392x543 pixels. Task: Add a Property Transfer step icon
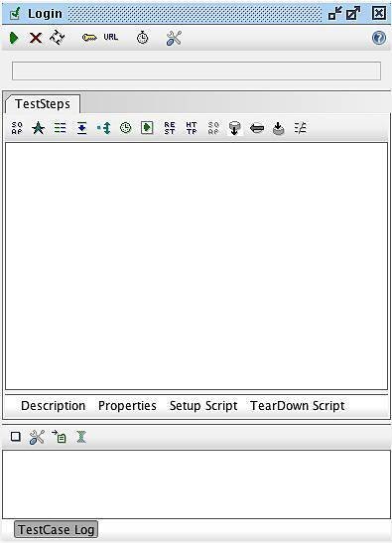[x=81, y=128]
